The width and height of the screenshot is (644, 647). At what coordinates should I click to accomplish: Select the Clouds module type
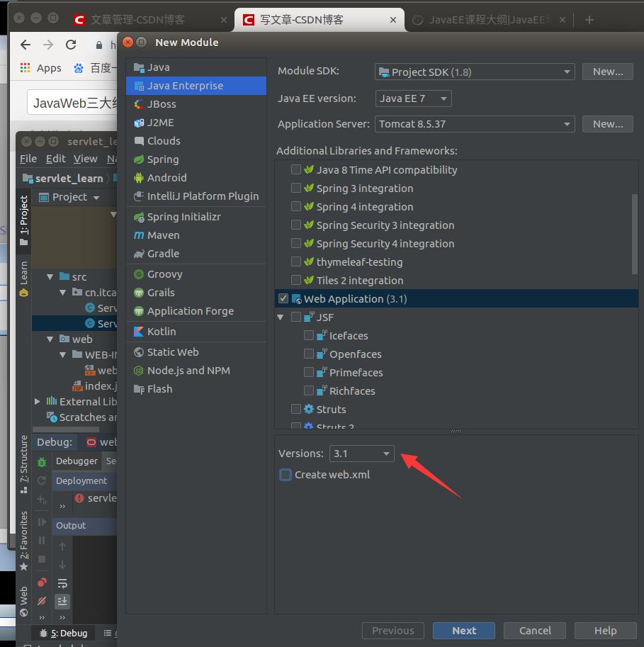[x=196, y=141]
